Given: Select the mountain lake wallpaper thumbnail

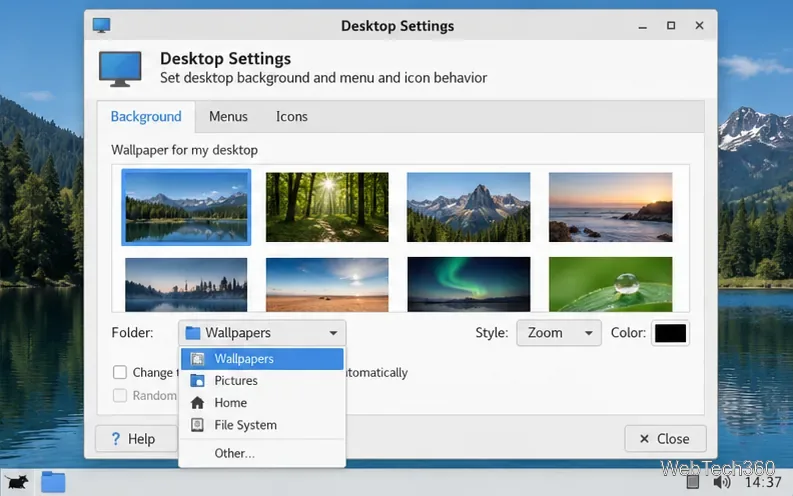Looking at the screenshot, I should point(186,207).
